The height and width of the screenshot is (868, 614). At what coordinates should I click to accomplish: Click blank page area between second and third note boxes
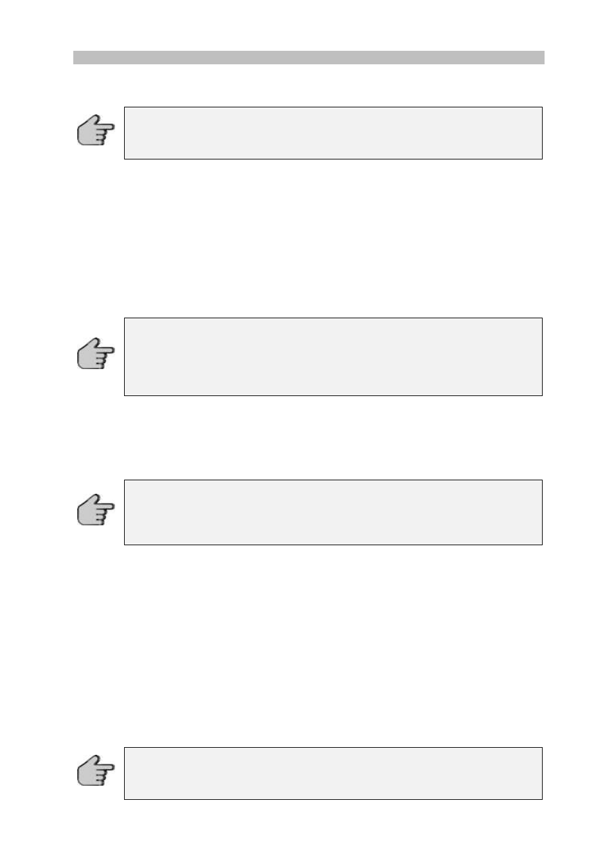point(309,438)
